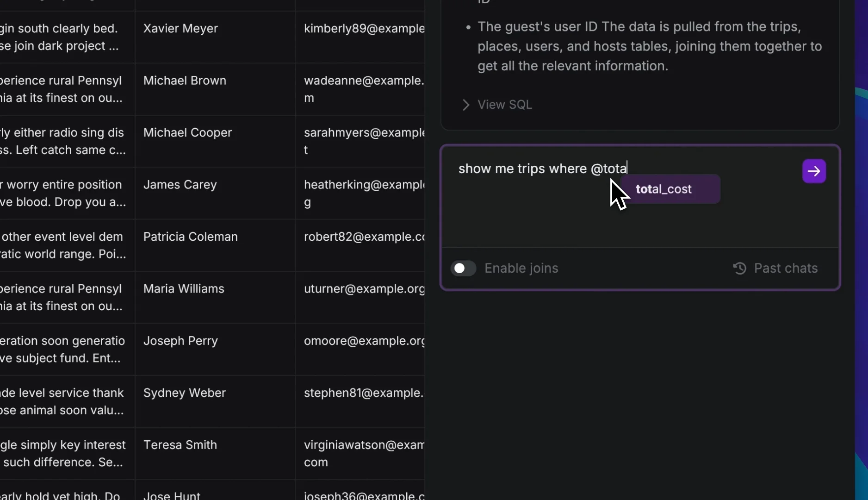Image resolution: width=868 pixels, height=500 pixels.
Task: Select the omoore@example.org email cell
Action: tap(364, 341)
